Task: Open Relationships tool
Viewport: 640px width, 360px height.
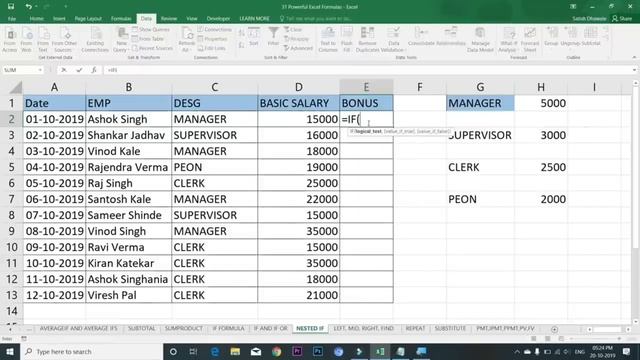Action: [451, 37]
